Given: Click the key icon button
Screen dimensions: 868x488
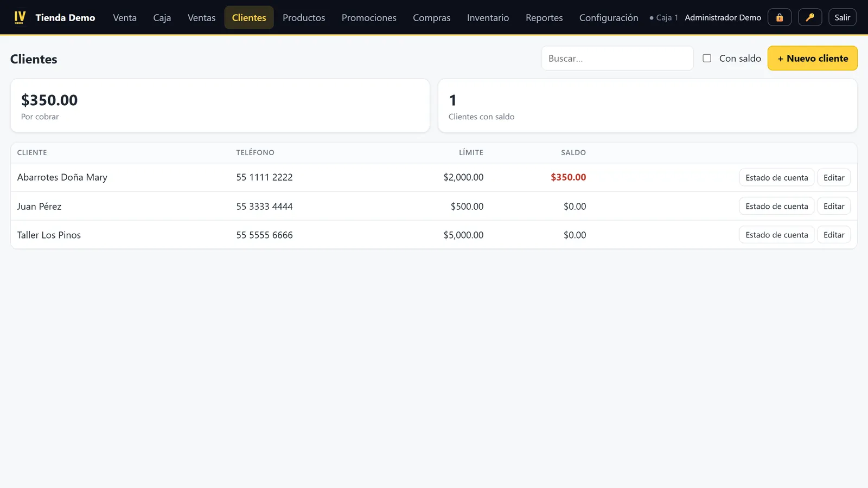Looking at the screenshot, I should tap(810, 17).
